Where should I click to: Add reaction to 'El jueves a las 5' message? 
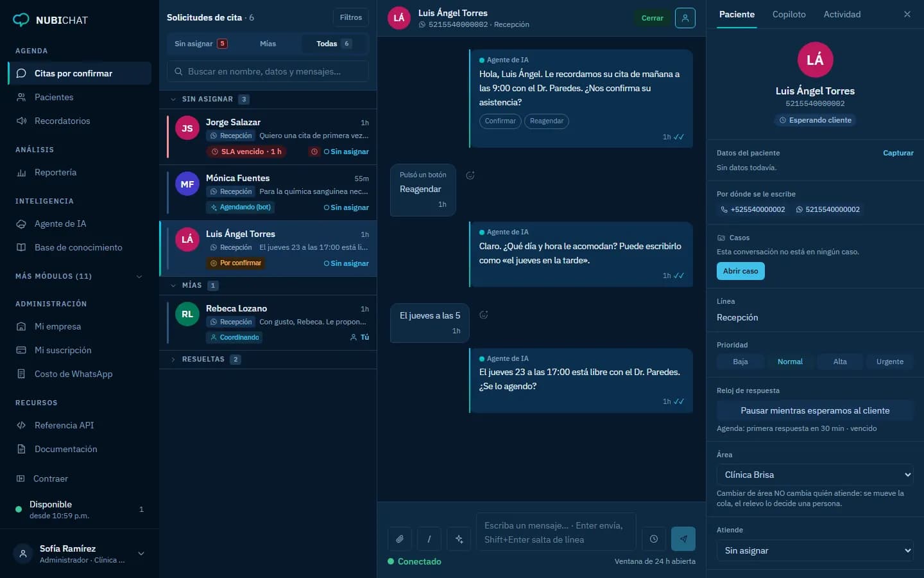(x=484, y=315)
